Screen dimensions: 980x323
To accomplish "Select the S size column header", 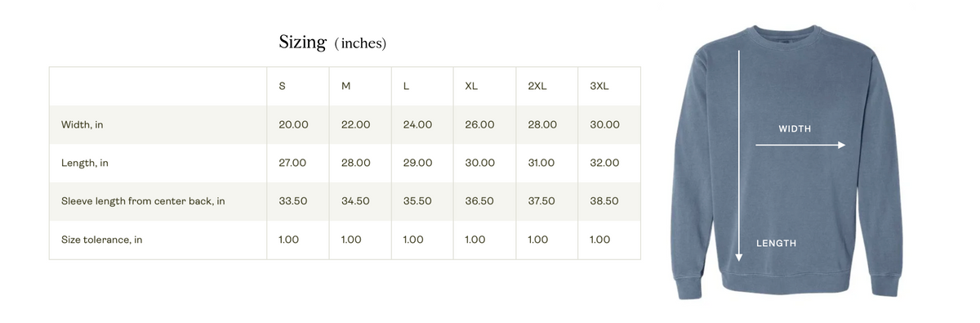I will pos(282,87).
